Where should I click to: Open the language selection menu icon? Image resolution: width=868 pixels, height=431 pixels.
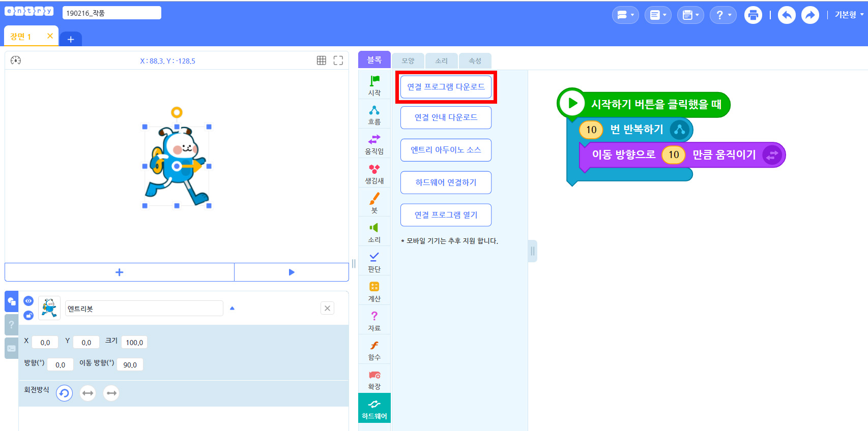[x=625, y=15]
